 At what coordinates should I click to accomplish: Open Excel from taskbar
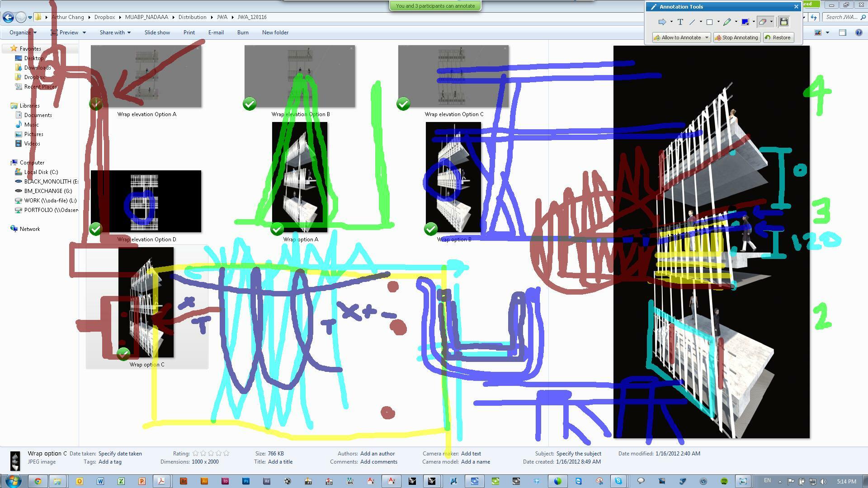(121, 481)
